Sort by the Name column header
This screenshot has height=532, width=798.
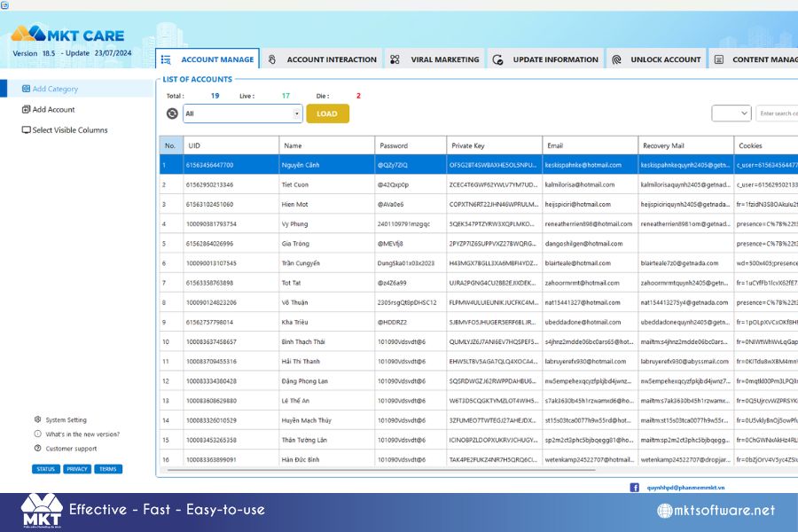point(326,145)
